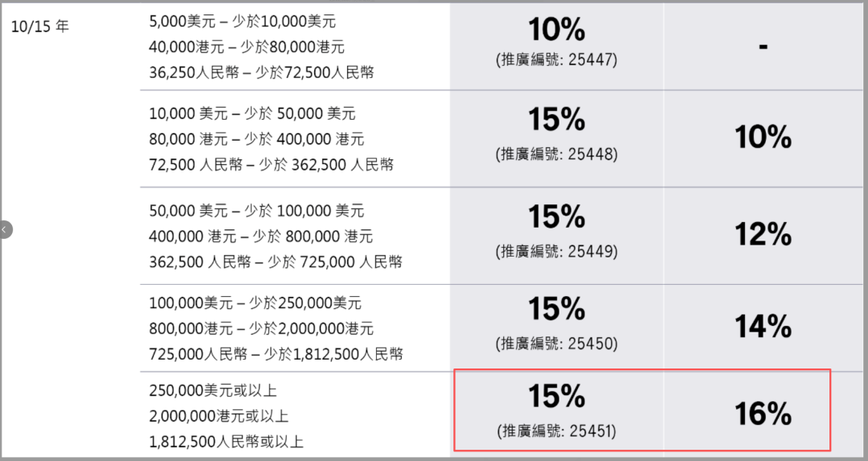Click promo code 25449 text
The height and width of the screenshot is (461, 868).
556,251
